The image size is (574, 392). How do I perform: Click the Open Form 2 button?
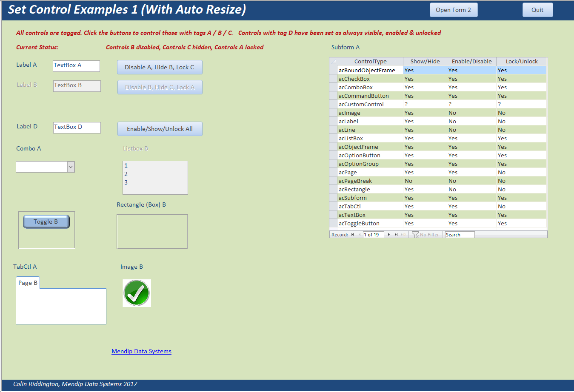point(454,10)
